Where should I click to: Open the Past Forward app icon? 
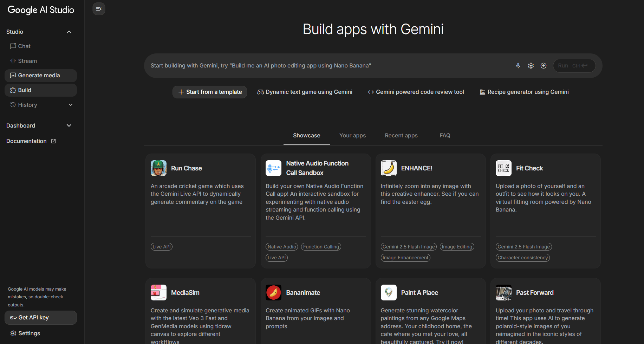coord(503,293)
